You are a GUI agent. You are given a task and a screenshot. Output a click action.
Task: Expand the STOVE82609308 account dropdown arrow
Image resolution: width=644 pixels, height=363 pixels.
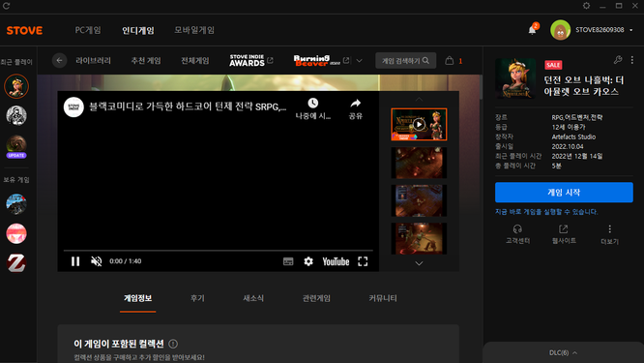tap(630, 30)
